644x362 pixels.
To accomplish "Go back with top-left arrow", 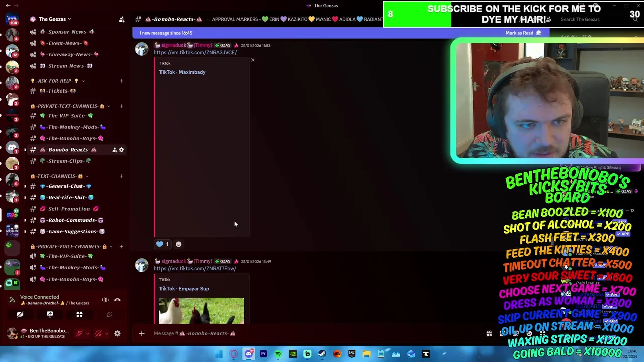I will coord(8,6).
